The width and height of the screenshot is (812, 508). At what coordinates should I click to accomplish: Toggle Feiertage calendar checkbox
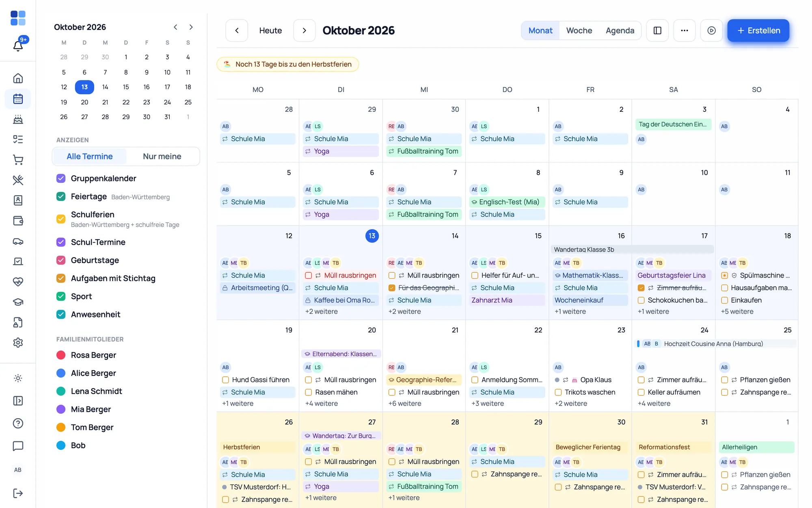[61, 197]
